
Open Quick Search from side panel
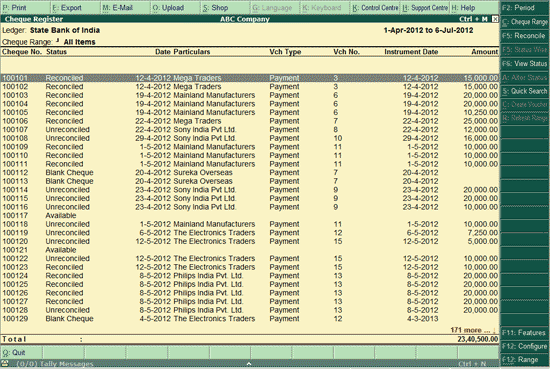point(524,91)
